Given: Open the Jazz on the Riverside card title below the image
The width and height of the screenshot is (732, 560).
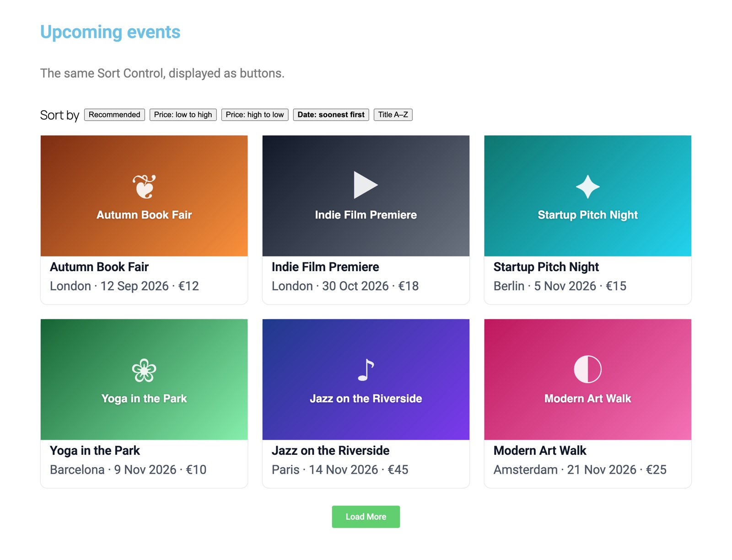Looking at the screenshot, I should point(330,451).
